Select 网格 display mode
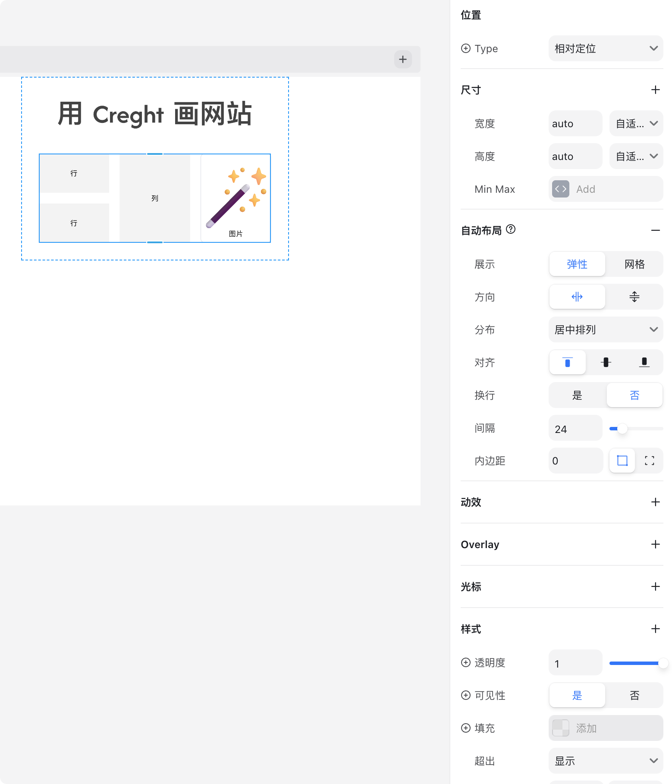 tap(634, 264)
